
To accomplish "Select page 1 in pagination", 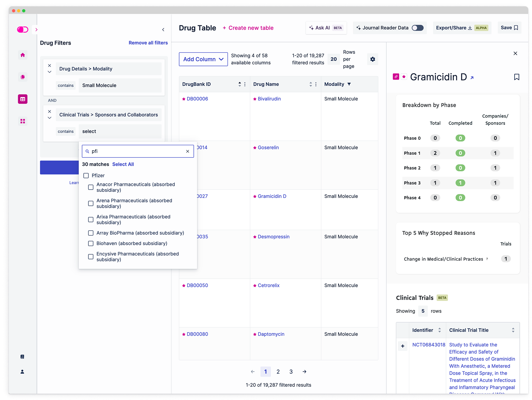I will point(266,371).
